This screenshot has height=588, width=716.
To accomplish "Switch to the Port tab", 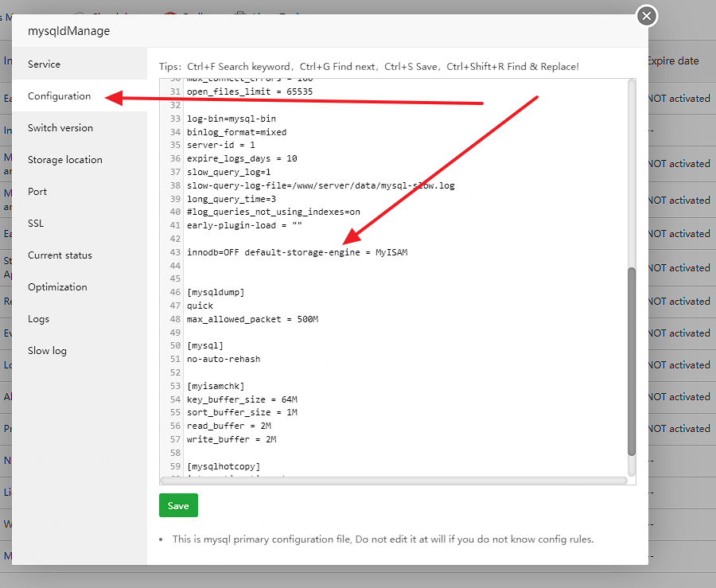I will [37, 192].
